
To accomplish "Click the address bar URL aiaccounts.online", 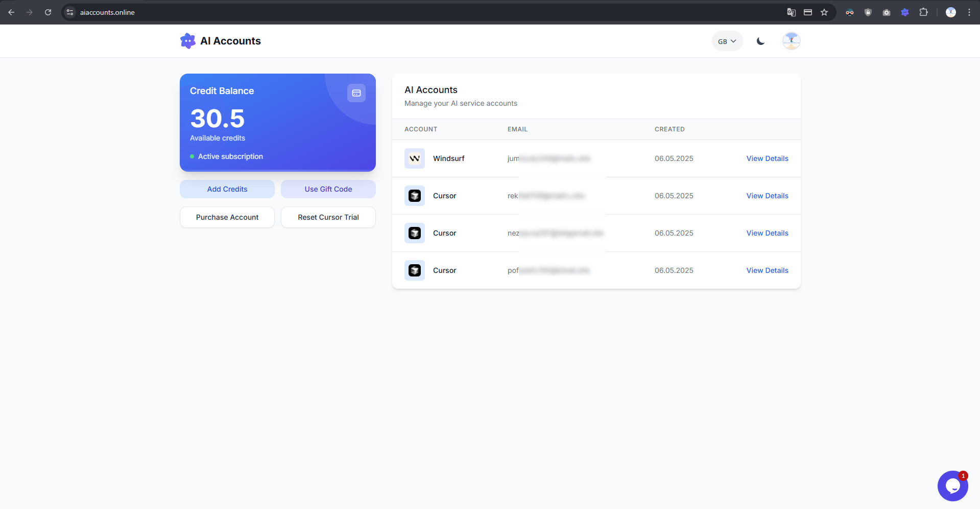I will coord(107,12).
